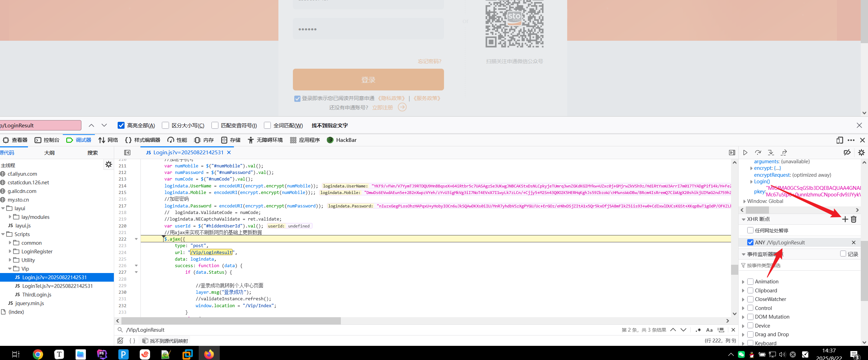Click the ignore source icon below the editor
The height and width of the screenshot is (360, 868).
(x=120, y=341)
